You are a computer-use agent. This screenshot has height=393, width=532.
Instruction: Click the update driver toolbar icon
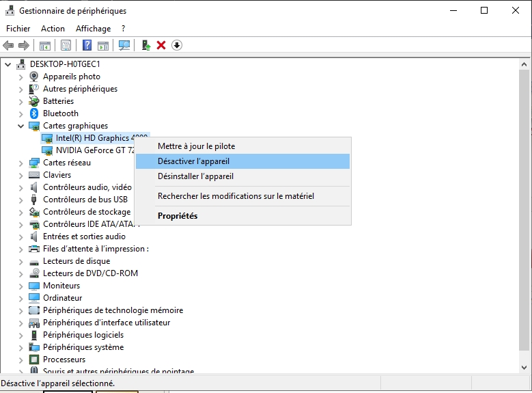pyautogui.click(x=146, y=45)
